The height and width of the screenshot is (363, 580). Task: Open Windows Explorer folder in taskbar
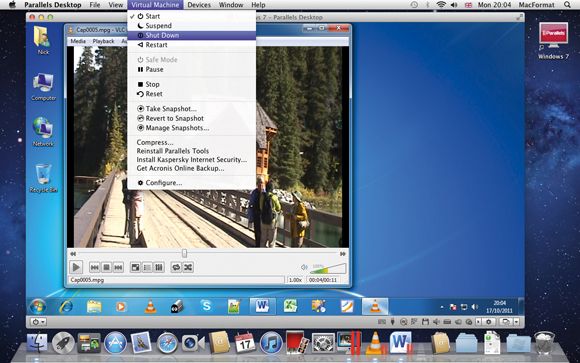[94, 307]
